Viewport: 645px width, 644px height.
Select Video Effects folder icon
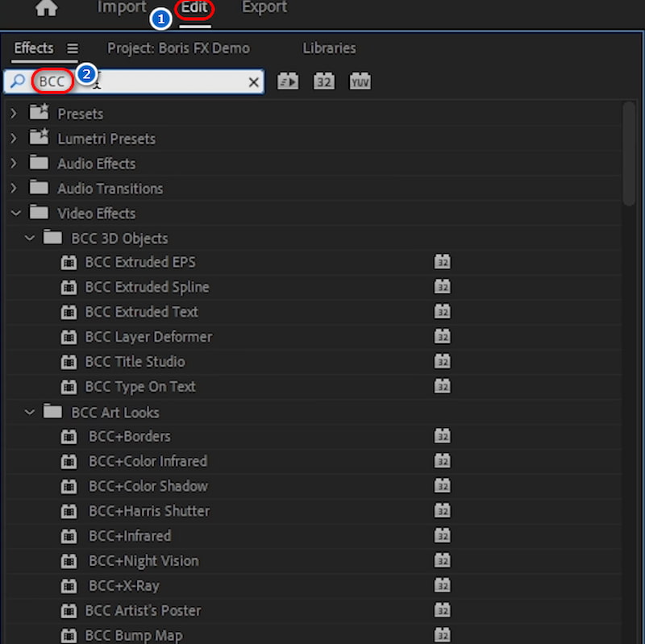[39, 212]
